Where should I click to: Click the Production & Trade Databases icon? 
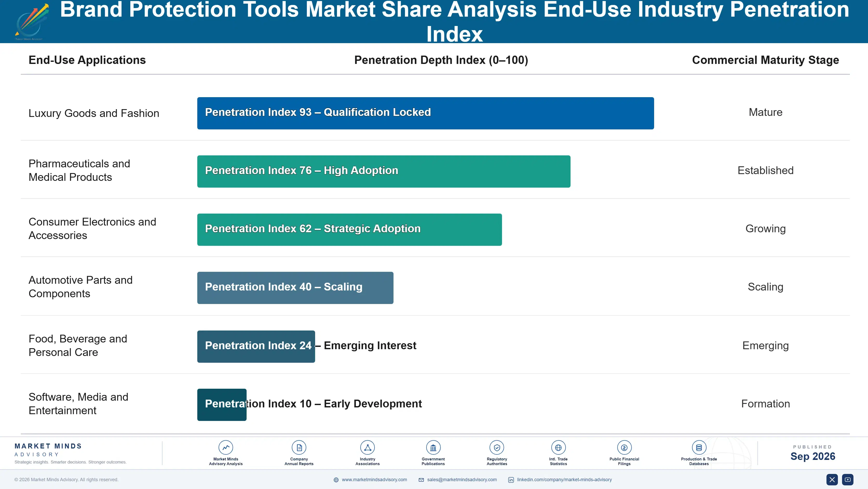tap(699, 447)
